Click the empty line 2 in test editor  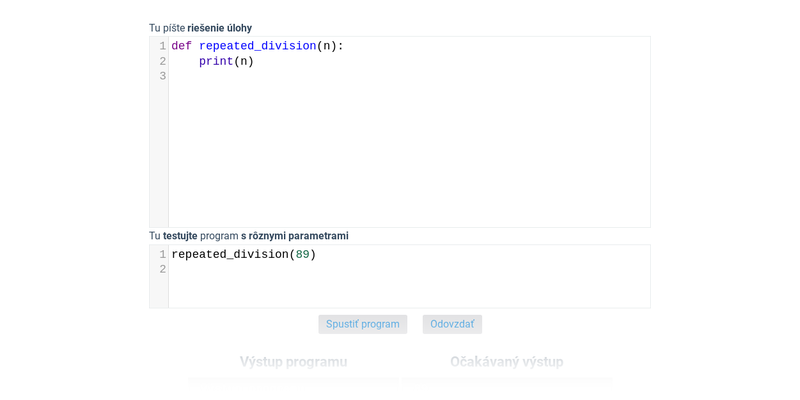(x=409, y=269)
